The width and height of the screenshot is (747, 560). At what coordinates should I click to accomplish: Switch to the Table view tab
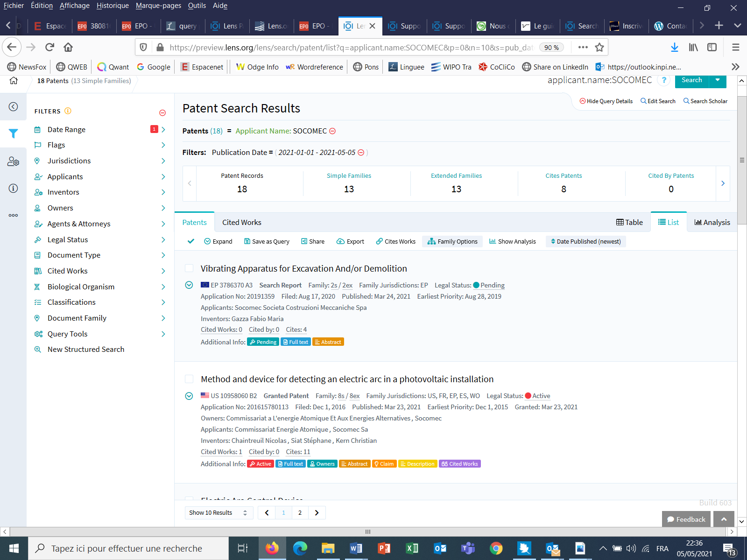[x=629, y=223]
